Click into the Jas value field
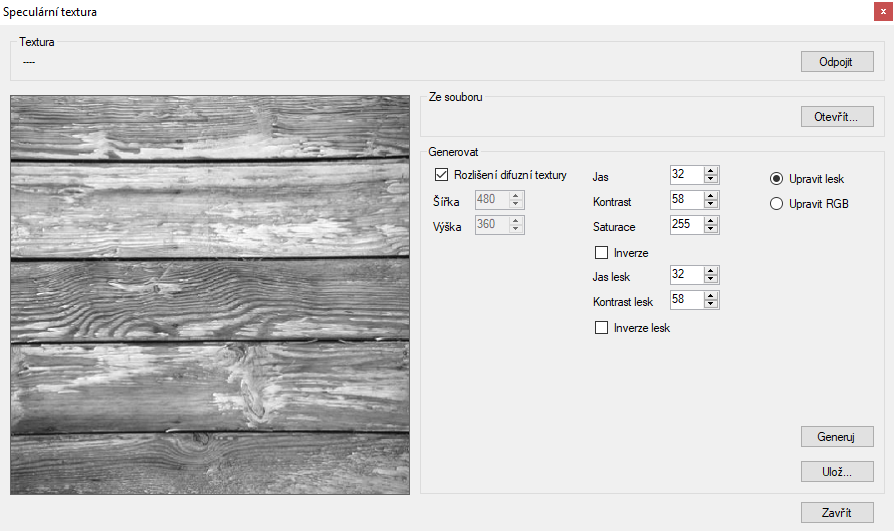 coord(686,175)
